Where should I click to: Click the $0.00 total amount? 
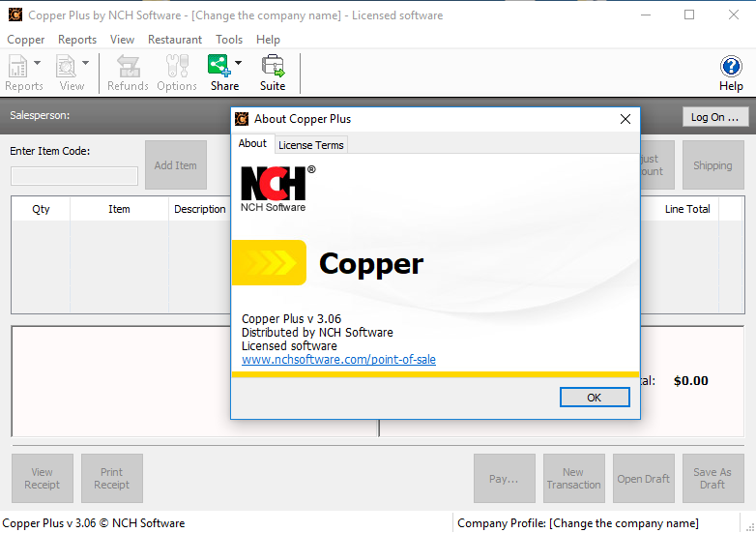[691, 380]
